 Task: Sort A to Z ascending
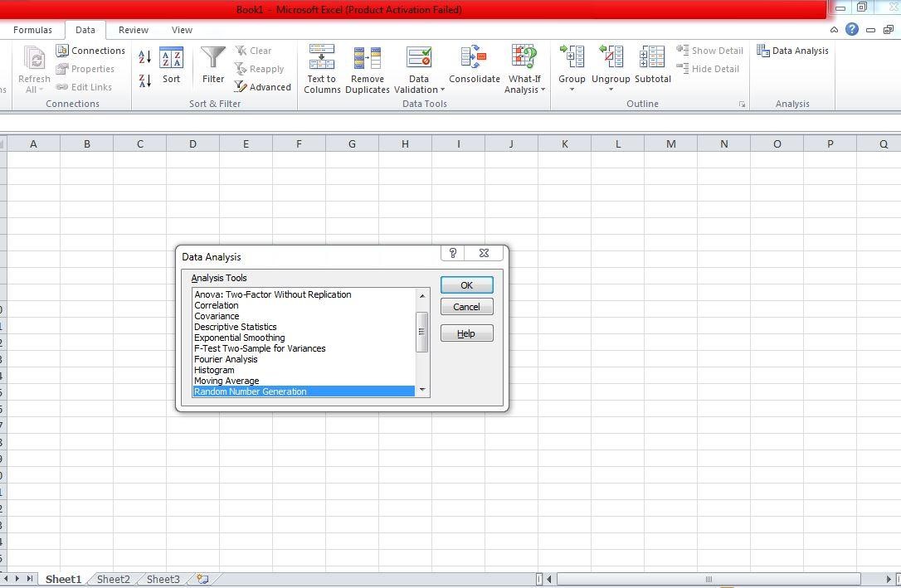point(145,57)
